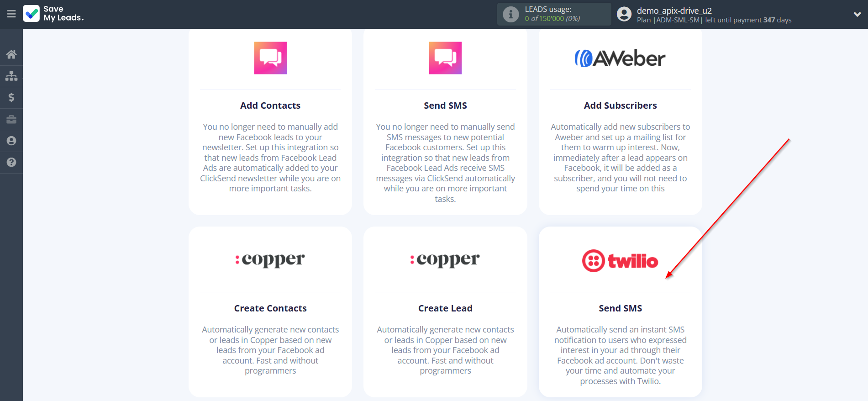Click the user avatar icon
This screenshot has height=401, width=868.
click(624, 14)
